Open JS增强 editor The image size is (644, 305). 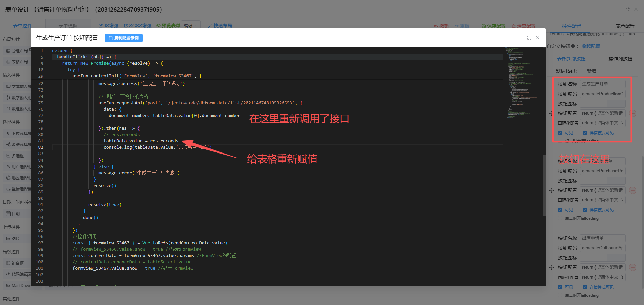[108, 26]
